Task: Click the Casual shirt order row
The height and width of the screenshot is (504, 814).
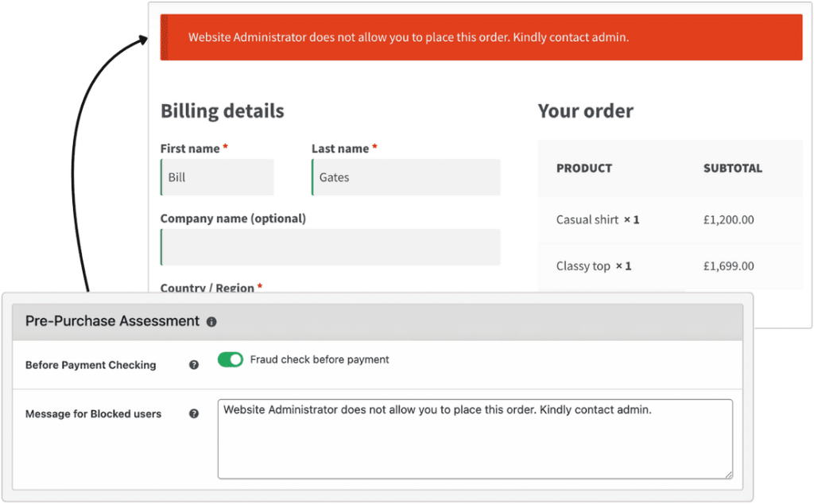Action: [670, 220]
